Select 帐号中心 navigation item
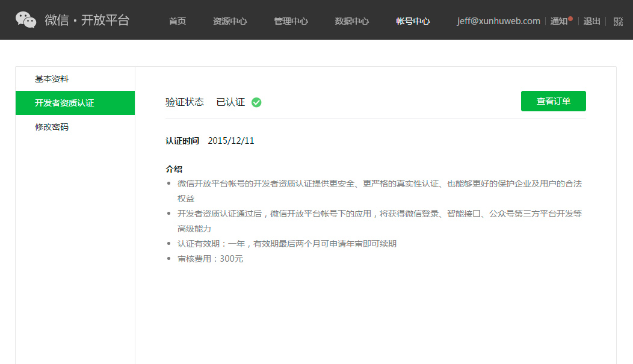Image resolution: width=633 pixels, height=364 pixels. 413,22
